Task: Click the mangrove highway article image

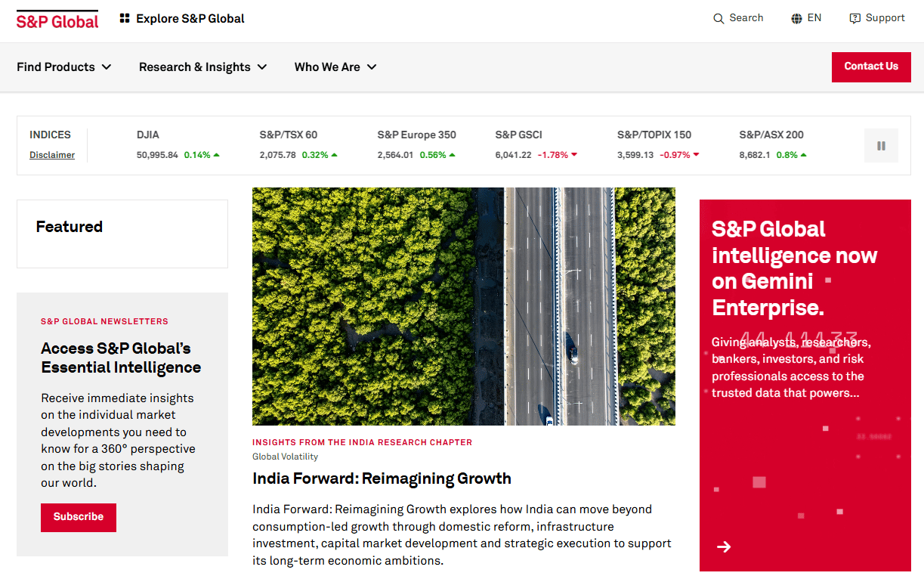Action: [x=464, y=306]
